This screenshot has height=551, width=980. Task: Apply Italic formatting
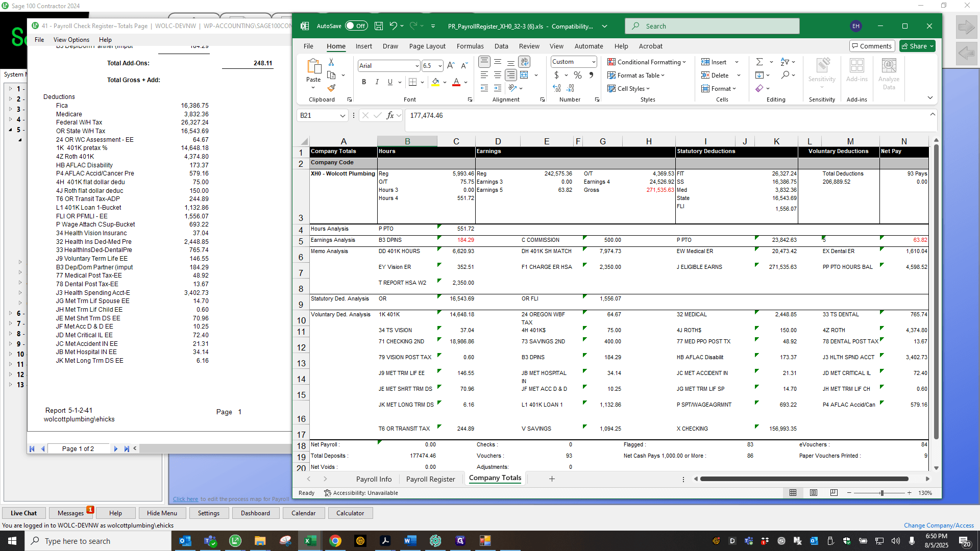pos(377,82)
